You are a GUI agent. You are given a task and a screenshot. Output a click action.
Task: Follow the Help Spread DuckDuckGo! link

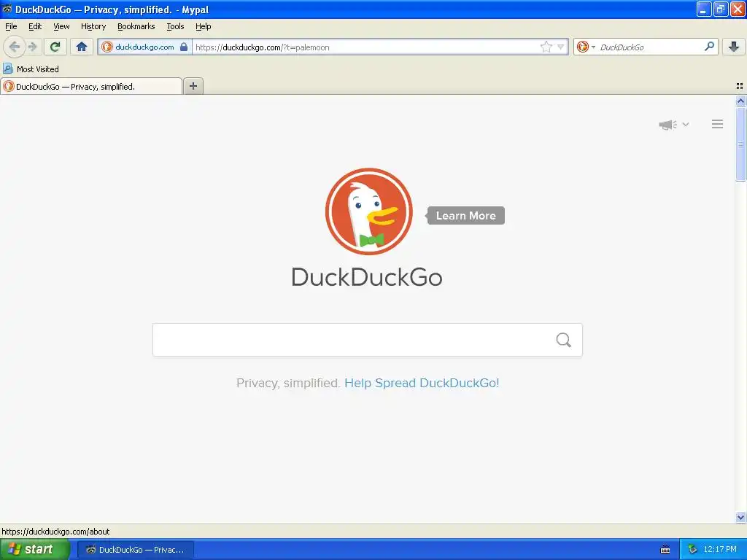pyautogui.click(x=422, y=383)
